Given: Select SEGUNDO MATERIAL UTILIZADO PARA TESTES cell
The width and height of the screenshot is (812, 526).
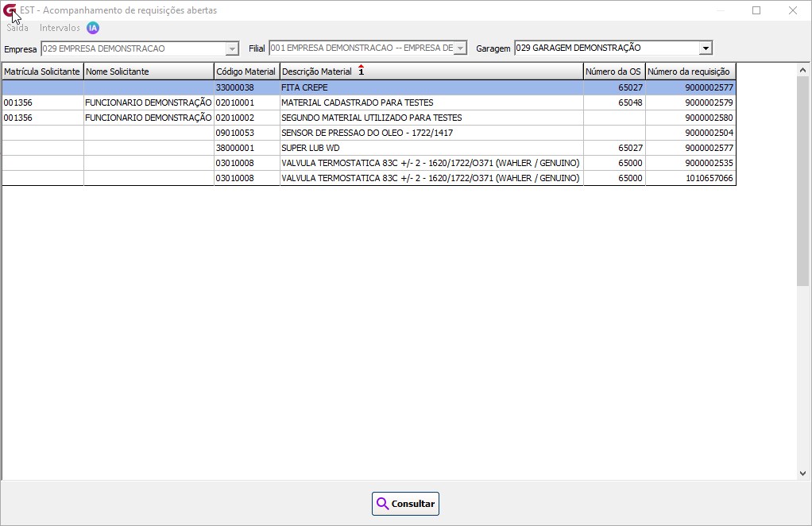Looking at the screenshot, I should pyautogui.click(x=431, y=118).
